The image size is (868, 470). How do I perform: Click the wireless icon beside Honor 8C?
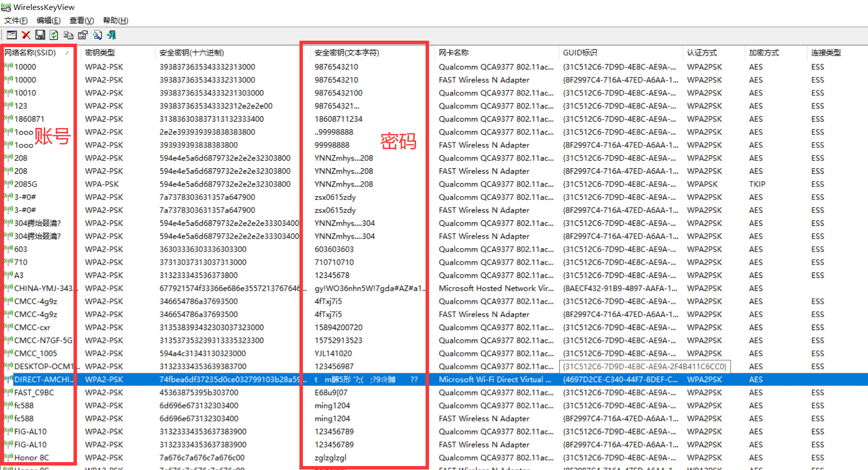pyautogui.click(x=8, y=457)
